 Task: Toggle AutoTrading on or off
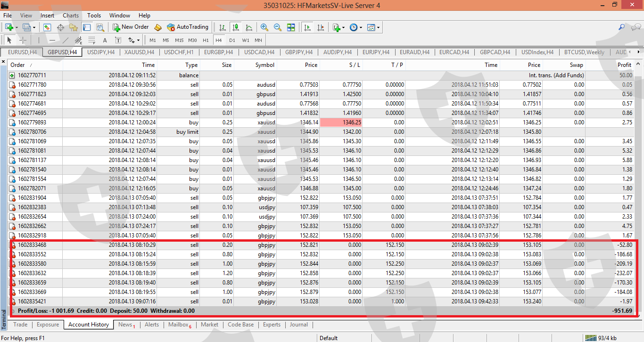[187, 27]
